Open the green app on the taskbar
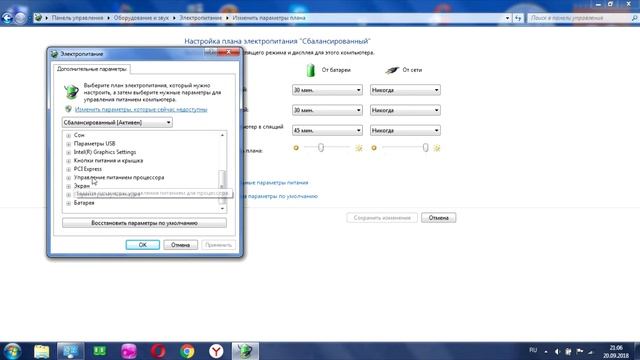The height and width of the screenshot is (360, 640). click(x=100, y=351)
